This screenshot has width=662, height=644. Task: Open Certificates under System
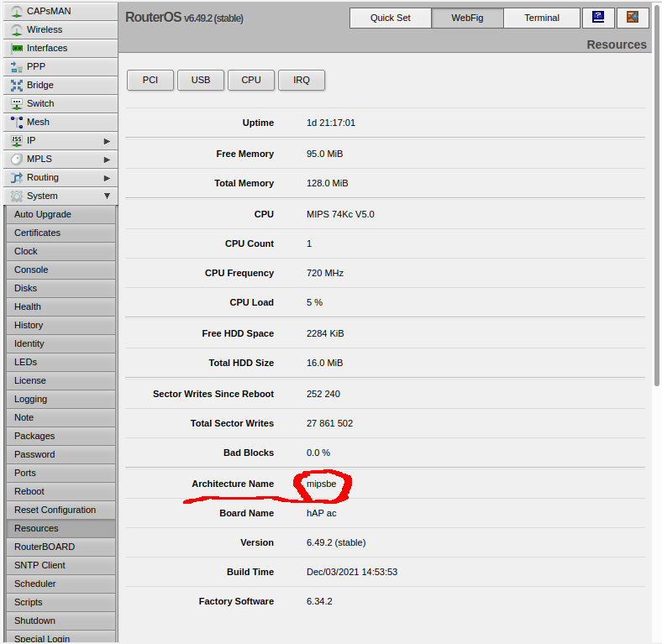(x=60, y=233)
